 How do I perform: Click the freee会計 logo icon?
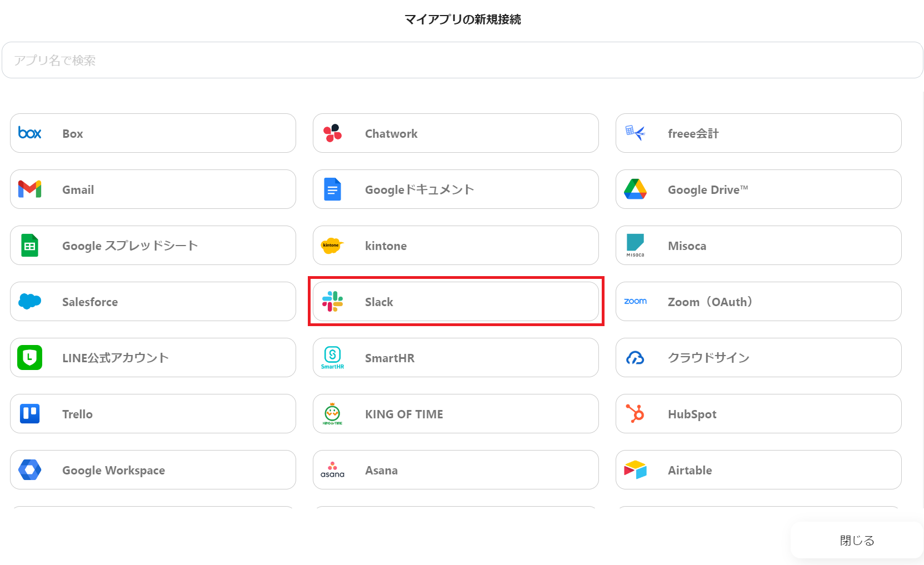tap(635, 133)
